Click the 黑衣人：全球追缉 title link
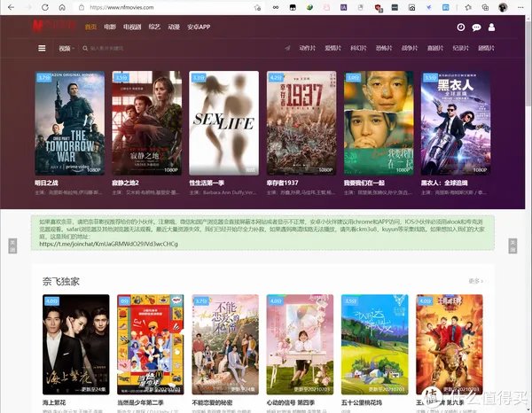The width and height of the screenshot is (532, 413). tap(444, 183)
